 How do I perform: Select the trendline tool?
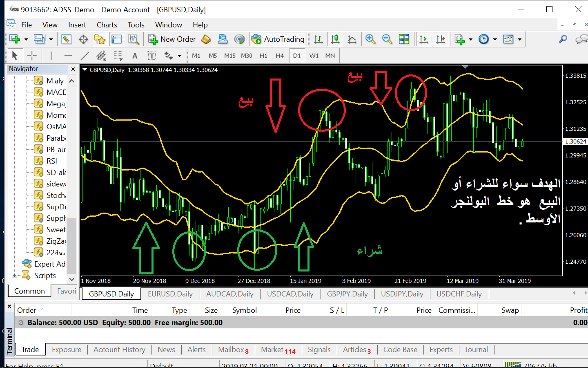(x=85, y=56)
